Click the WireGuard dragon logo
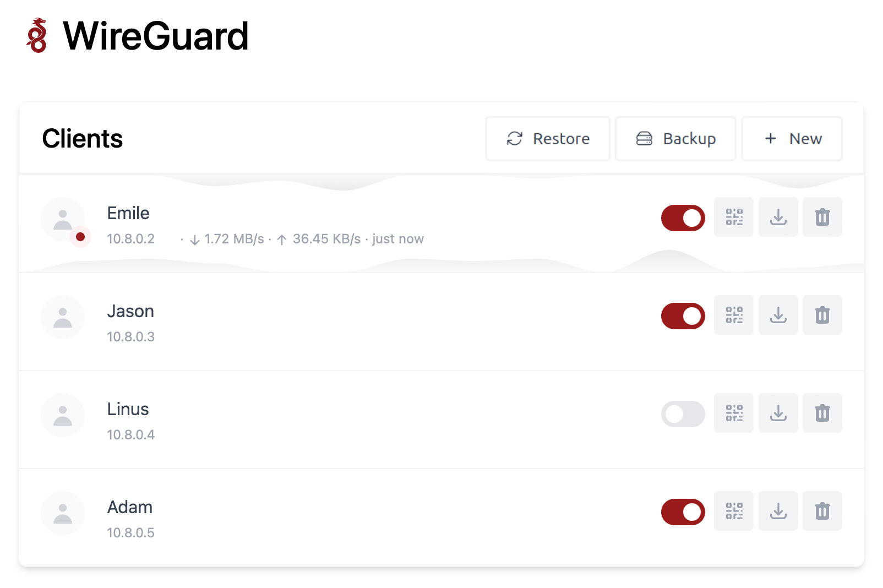Image resolution: width=883 pixels, height=588 pixels. (37, 36)
